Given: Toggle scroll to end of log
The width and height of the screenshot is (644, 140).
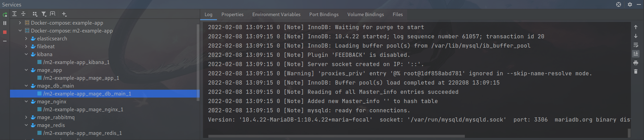Looking at the screenshot, I should [636, 54].
